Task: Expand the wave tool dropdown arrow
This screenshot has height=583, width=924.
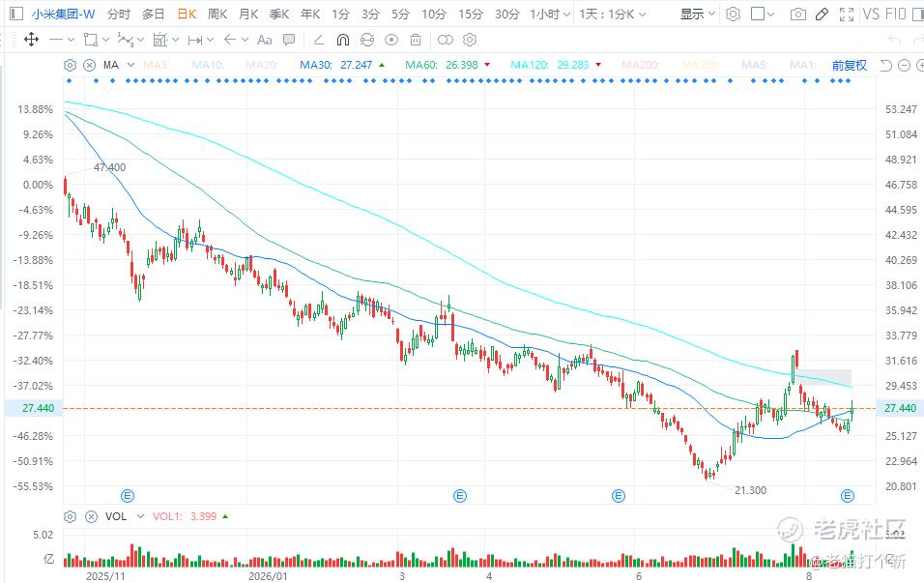Action: pyautogui.click(x=140, y=40)
